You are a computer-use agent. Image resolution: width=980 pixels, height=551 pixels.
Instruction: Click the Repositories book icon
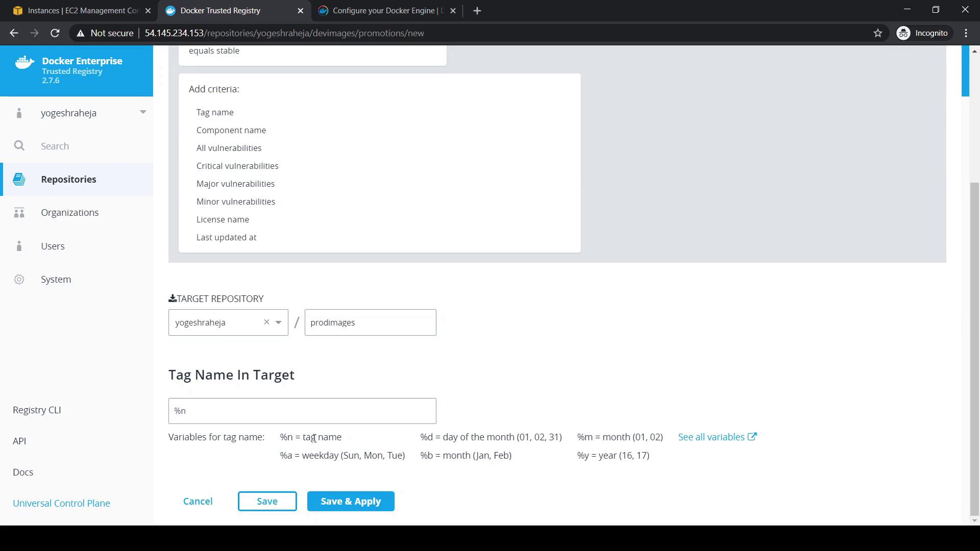(x=19, y=179)
